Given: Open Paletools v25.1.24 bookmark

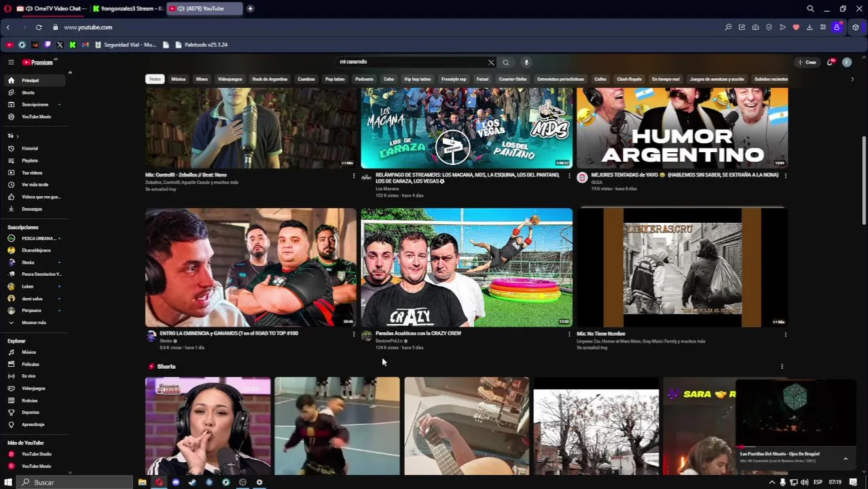Looking at the screenshot, I should point(201,45).
